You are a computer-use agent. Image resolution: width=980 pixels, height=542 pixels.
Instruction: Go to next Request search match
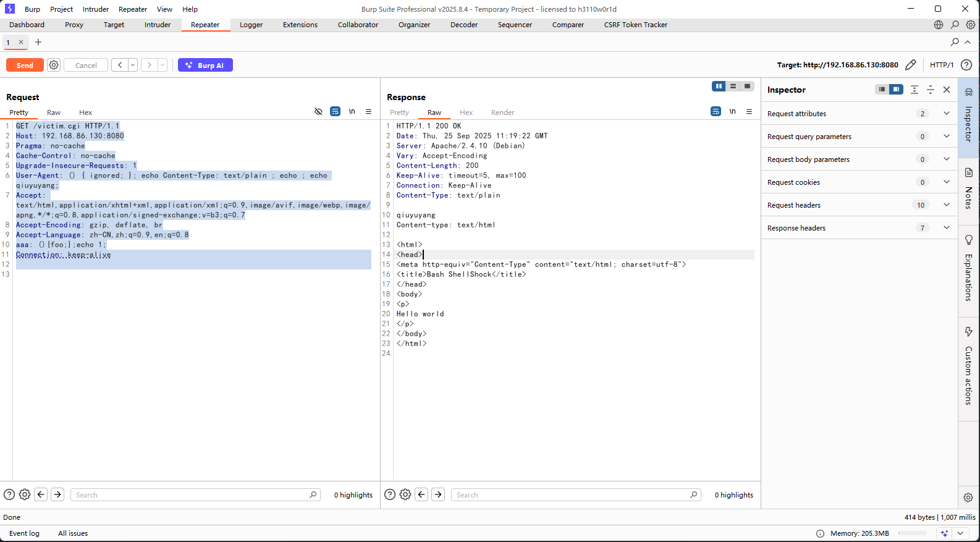57,494
